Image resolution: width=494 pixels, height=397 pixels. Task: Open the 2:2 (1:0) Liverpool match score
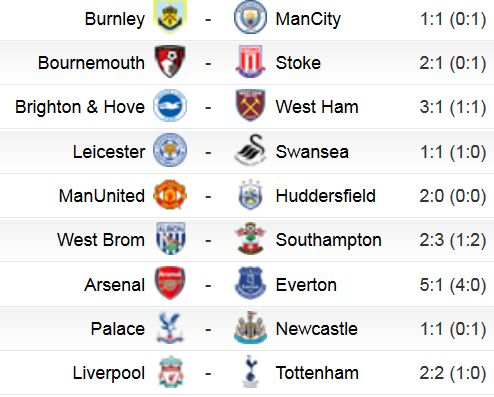(x=453, y=373)
